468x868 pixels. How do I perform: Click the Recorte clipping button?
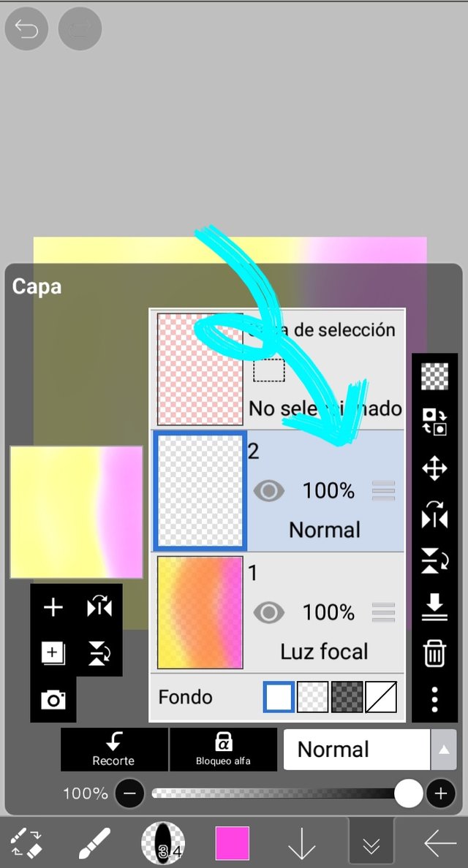113,749
